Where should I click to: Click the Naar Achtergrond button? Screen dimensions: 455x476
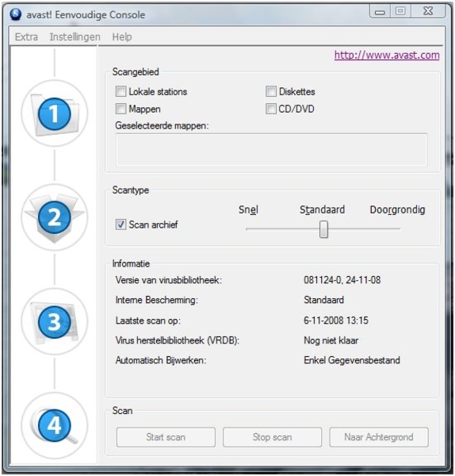379,437
